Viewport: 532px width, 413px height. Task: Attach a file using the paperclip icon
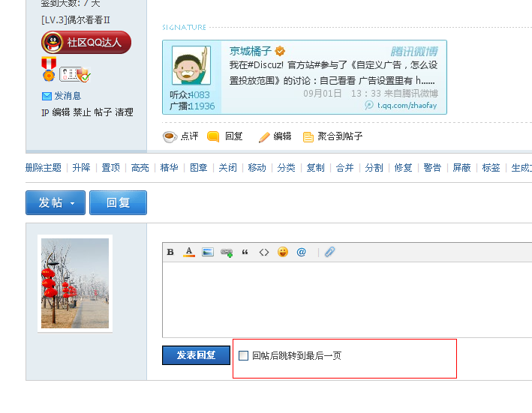tap(329, 252)
